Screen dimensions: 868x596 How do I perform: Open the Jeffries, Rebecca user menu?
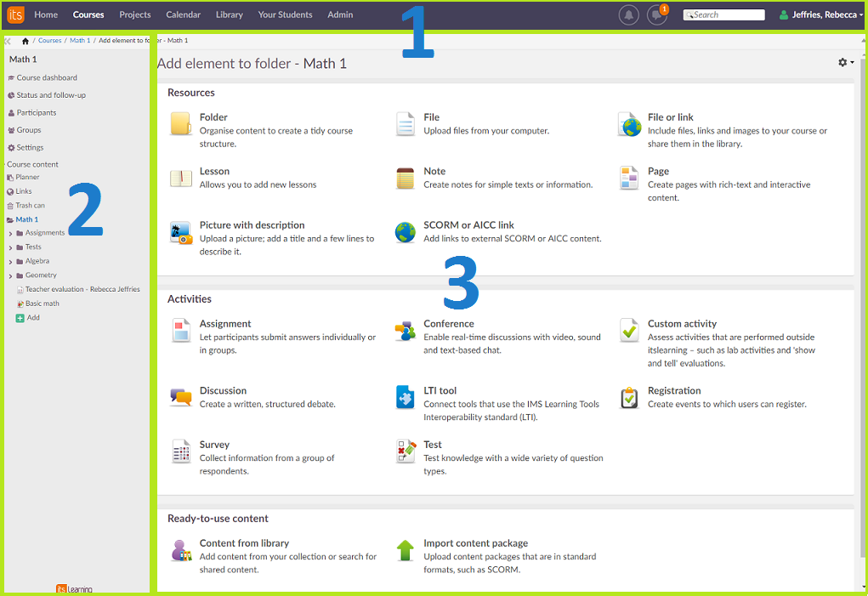820,15
